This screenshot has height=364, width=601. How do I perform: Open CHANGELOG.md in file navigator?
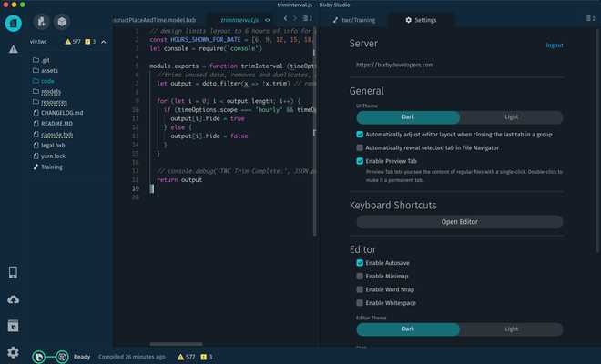[x=58, y=113]
